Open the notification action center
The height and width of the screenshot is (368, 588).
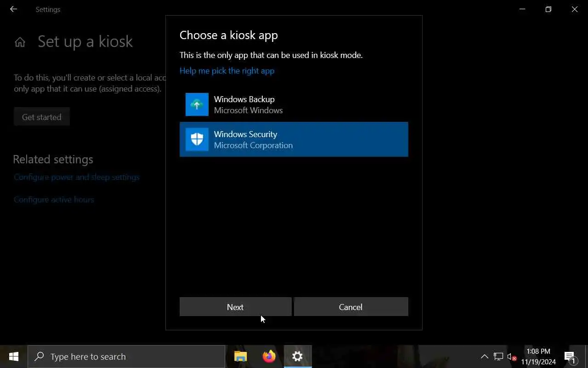coord(570,356)
